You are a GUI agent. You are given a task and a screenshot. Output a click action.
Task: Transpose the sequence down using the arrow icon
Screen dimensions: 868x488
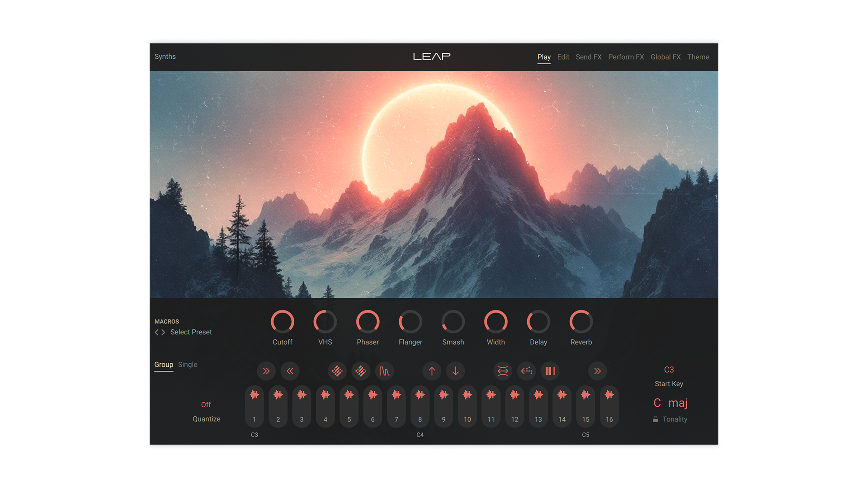tap(455, 371)
